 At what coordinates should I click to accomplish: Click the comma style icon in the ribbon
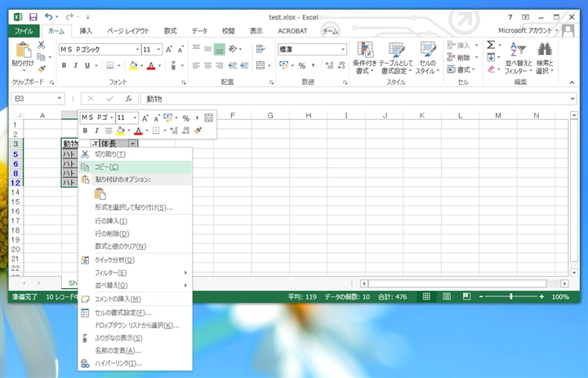coord(313,65)
